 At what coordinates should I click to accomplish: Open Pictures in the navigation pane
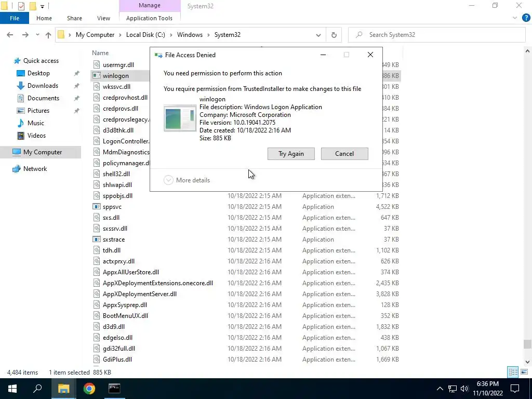pos(38,111)
